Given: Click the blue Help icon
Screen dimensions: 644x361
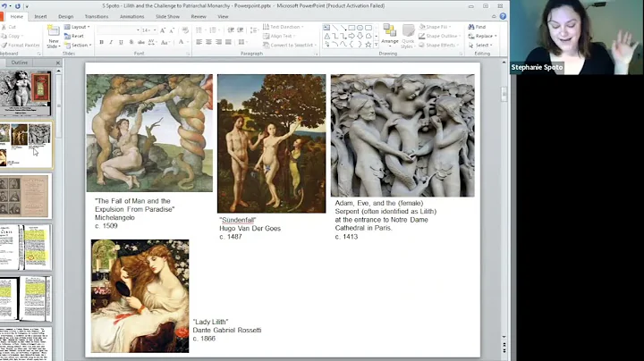Looking at the screenshot, I should (503, 16).
